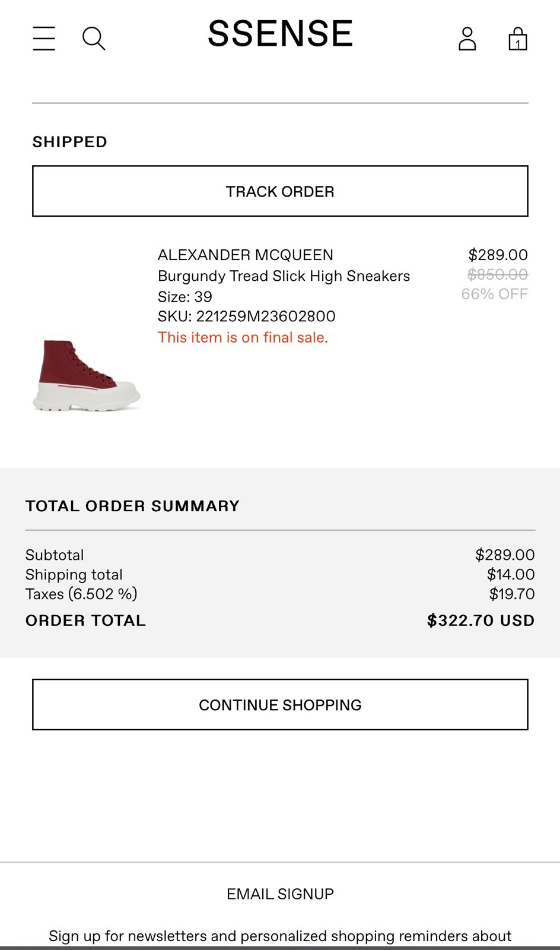This screenshot has width=560, height=950.
Task: Open the ALEXANDER MCQUEEN brand link
Action: pyautogui.click(x=246, y=255)
